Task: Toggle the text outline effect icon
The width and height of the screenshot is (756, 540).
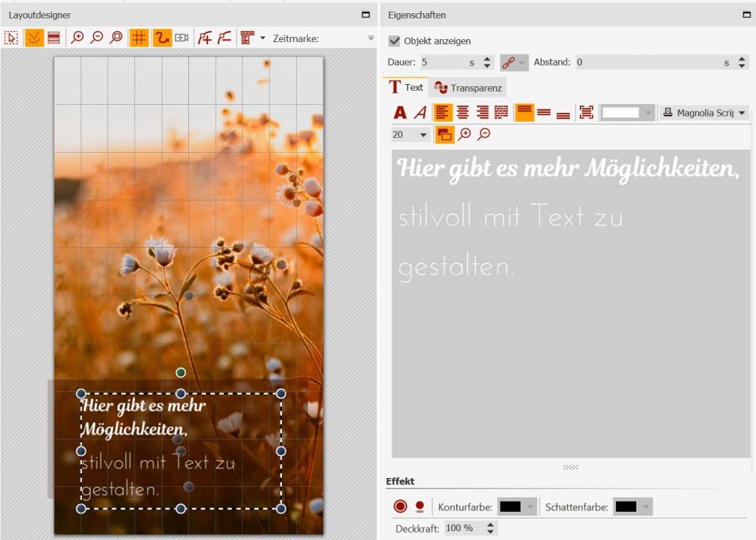Action: point(399,507)
